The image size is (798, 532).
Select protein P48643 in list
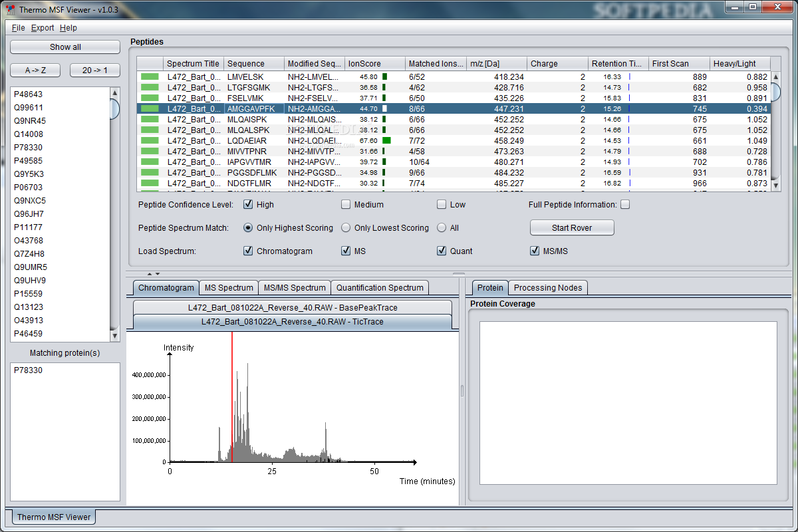[60, 94]
